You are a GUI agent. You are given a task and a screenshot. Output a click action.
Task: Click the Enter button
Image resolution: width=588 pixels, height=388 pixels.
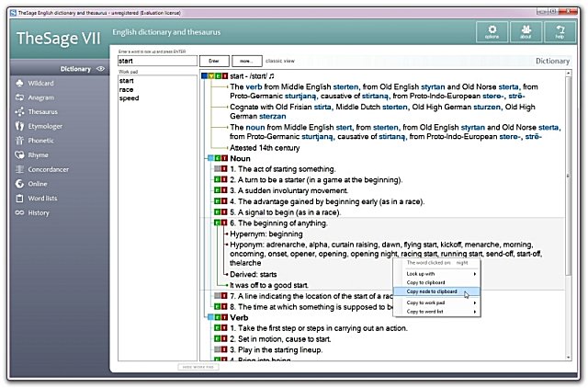pos(214,61)
